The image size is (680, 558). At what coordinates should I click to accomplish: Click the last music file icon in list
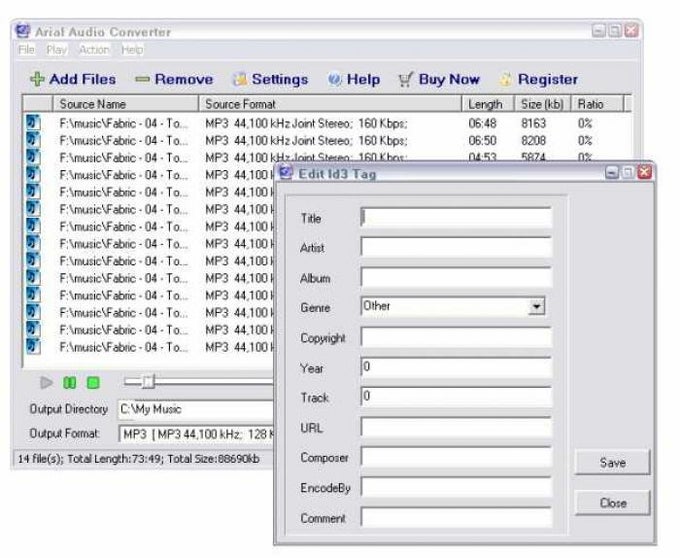click(33, 346)
